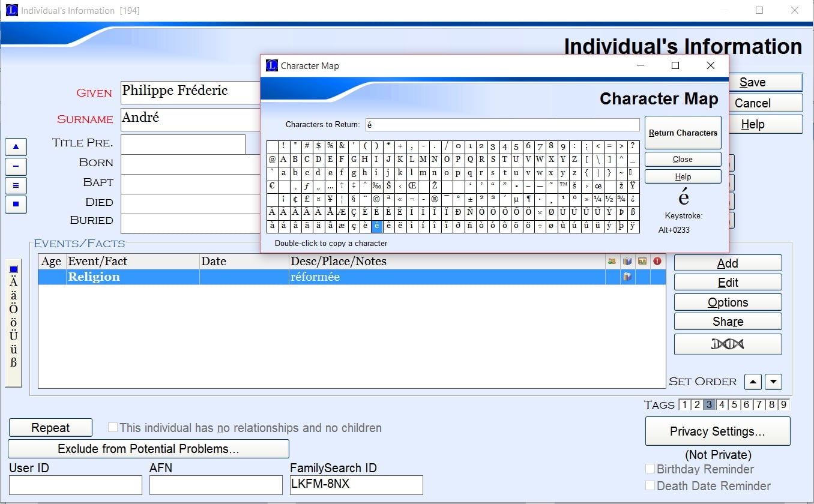Viewport: 814px width, 504px height.
Task: Toggle tag 4
Action: tap(722, 405)
